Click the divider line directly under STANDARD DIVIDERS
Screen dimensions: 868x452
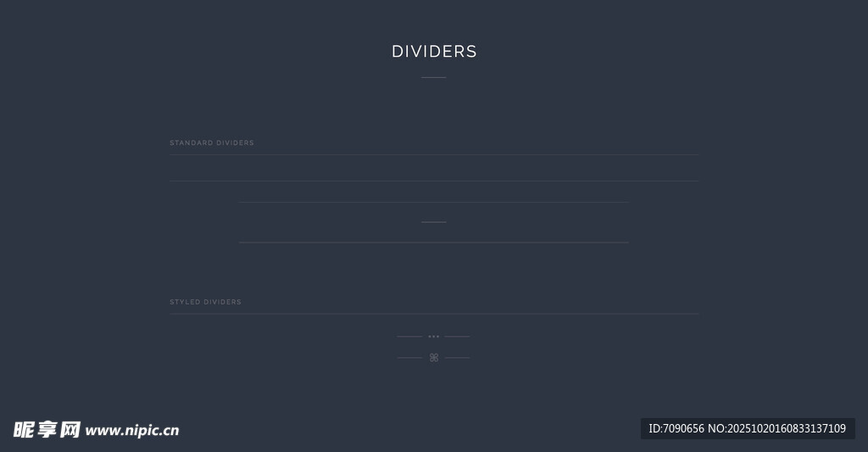tap(434, 155)
